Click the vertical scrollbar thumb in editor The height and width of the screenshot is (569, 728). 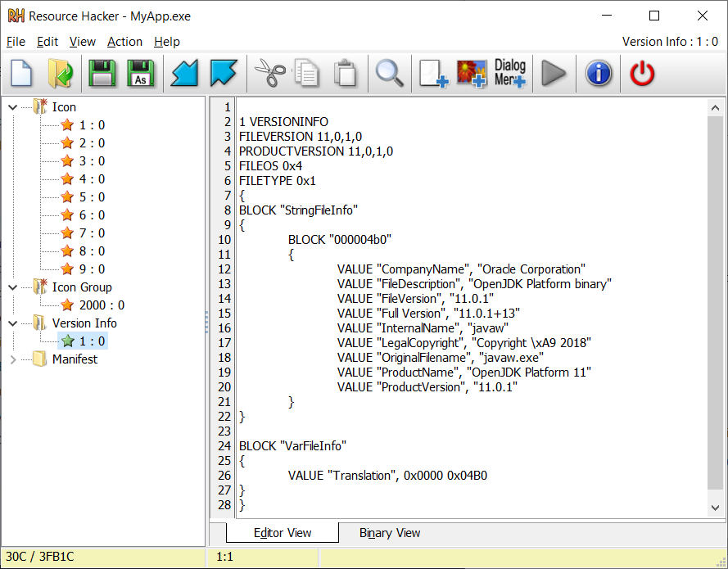pos(715,303)
